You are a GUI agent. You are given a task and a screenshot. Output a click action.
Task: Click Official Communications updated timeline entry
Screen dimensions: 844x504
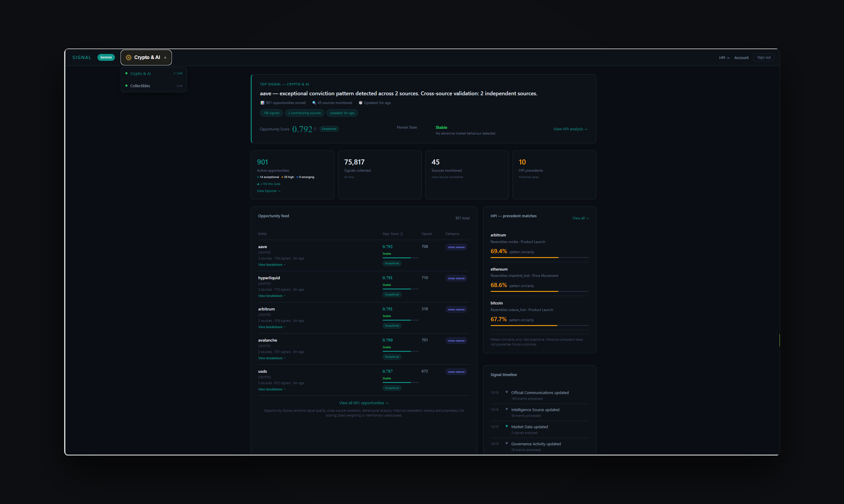click(x=540, y=395)
